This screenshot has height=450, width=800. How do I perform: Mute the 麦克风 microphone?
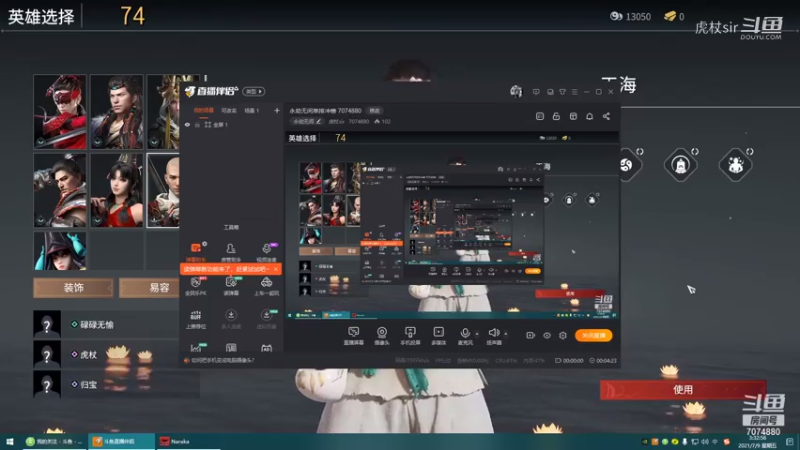[465, 336]
